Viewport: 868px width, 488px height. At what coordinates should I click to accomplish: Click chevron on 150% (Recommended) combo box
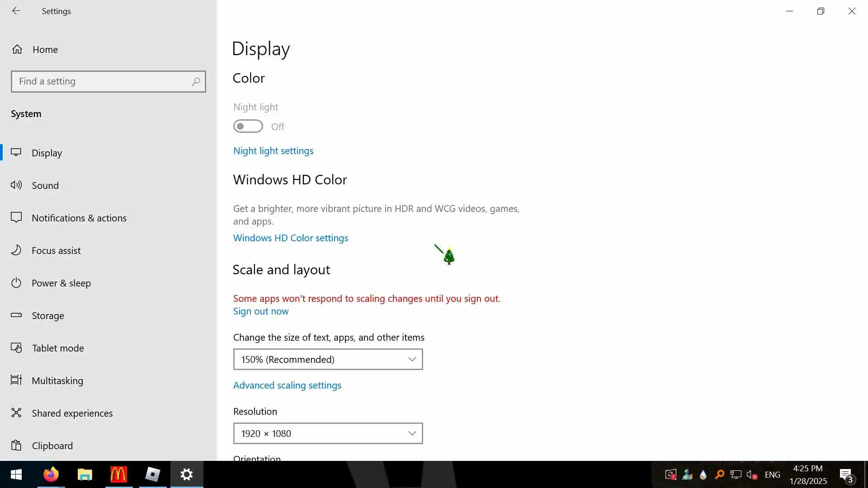coord(412,359)
